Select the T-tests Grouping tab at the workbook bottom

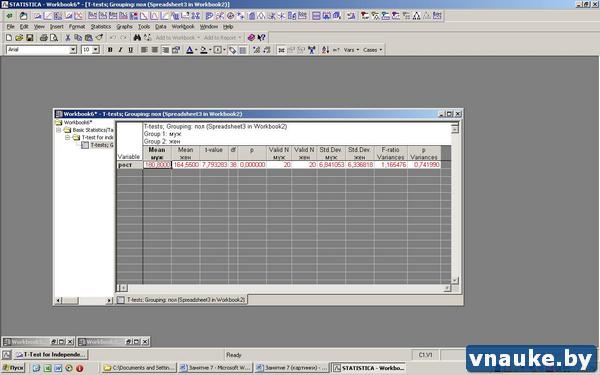coord(182,300)
